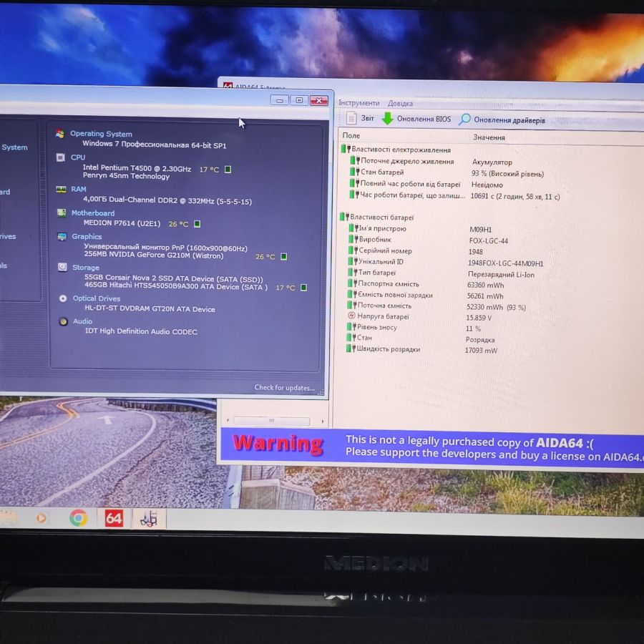
Task: Click the Hitachi drive temperature indicator square
Action: click(x=303, y=287)
